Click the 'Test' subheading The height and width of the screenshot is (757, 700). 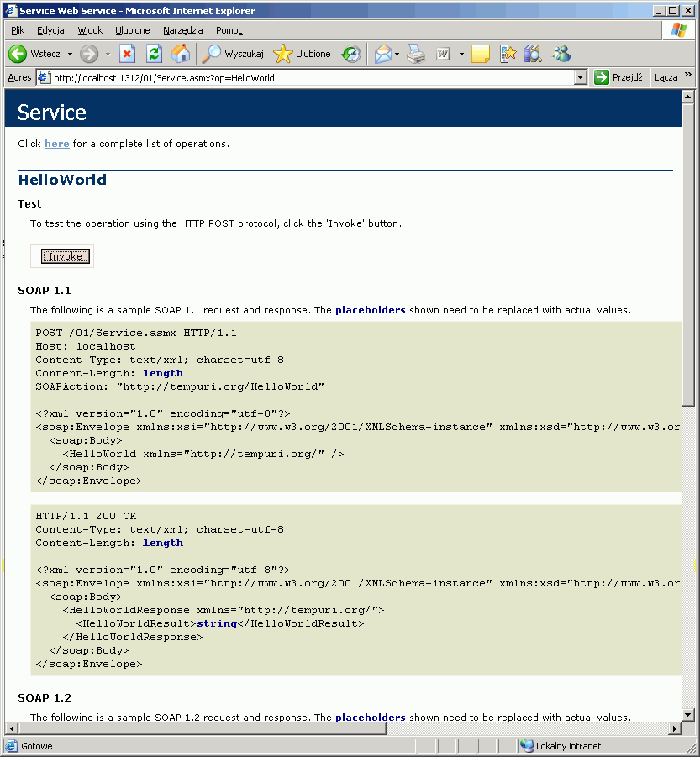coord(29,203)
